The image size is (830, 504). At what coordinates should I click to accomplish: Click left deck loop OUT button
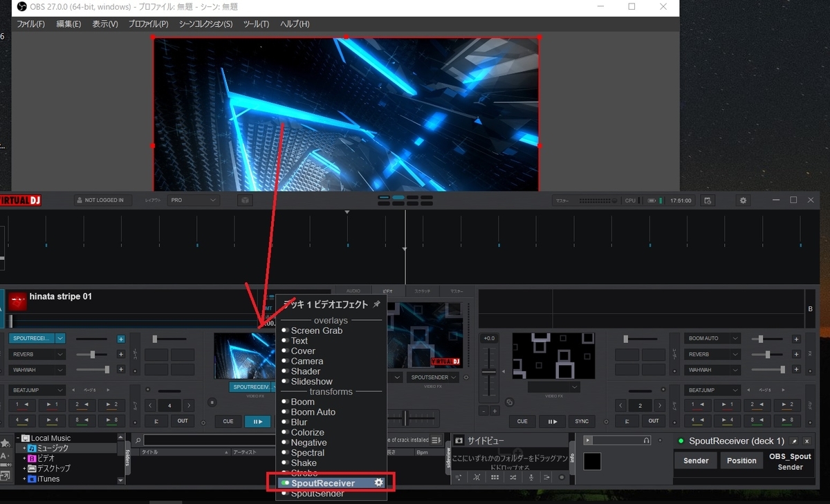[x=182, y=420]
